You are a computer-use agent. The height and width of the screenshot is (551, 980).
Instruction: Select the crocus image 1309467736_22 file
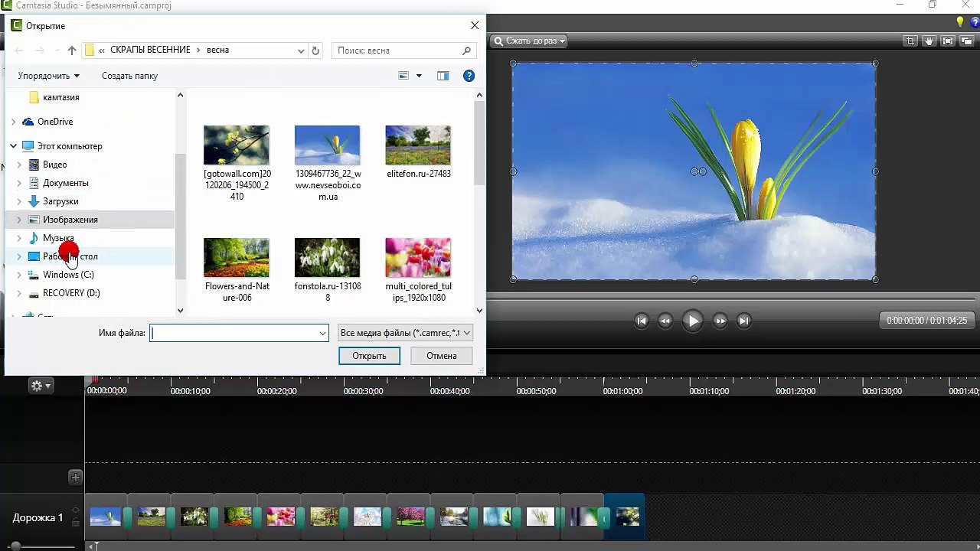[328, 163]
